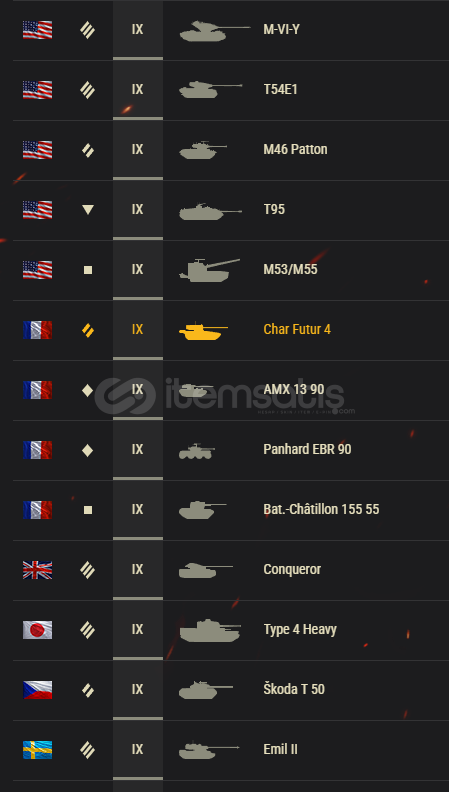
Task: Select the T54E1 tank silhouette
Action: click(211, 90)
